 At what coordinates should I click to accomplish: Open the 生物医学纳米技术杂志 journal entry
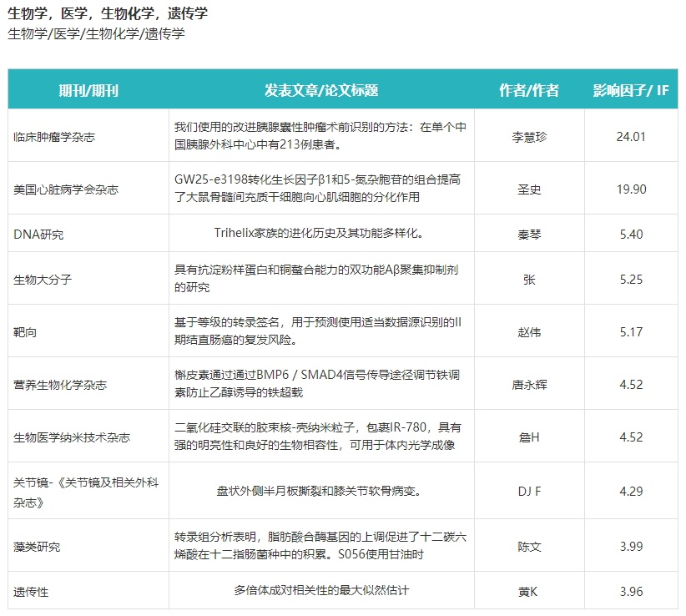(x=72, y=437)
